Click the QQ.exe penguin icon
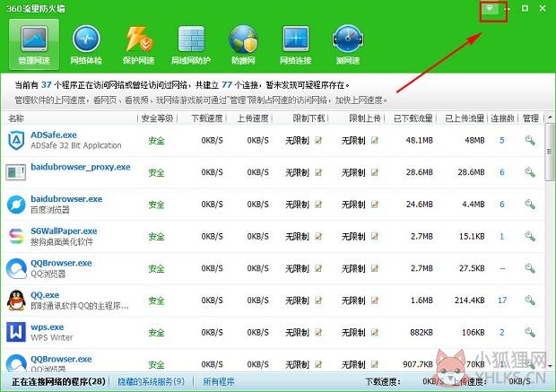This screenshot has width=556, height=392. click(16, 301)
